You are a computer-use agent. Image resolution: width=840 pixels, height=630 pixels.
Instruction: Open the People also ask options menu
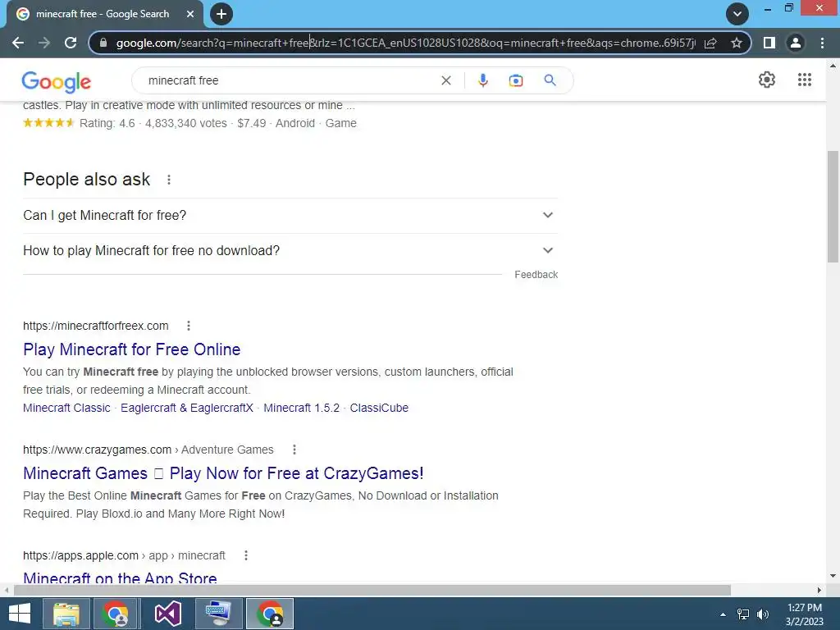pos(169,180)
